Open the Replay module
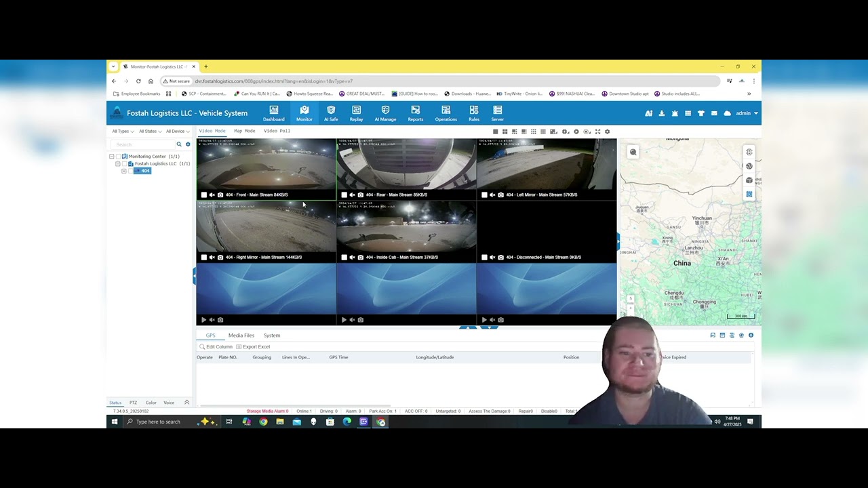The height and width of the screenshot is (488, 868). coord(356,113)
